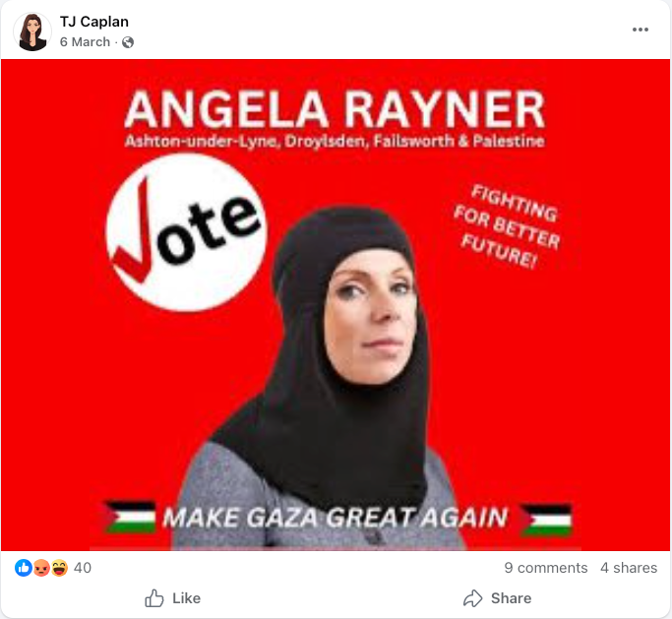View the 4 shares list
Viewport: 672px width, 619px height.
tap(629, 568)
